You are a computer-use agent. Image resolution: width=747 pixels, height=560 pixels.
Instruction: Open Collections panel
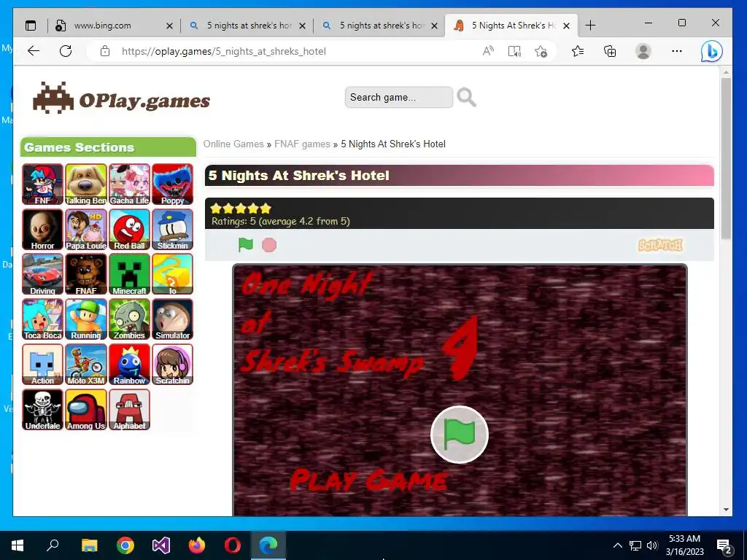coord(610,51)
